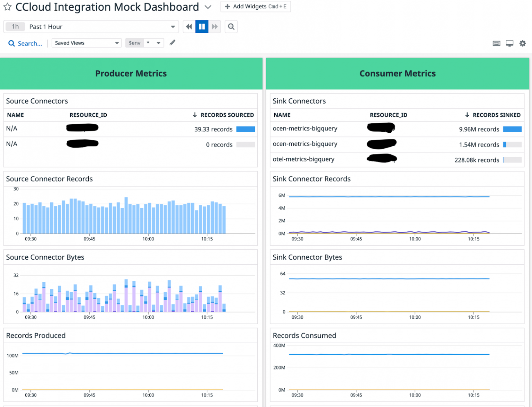This screenshot has width=532, height=407.
Task: Click the magnifying glass search icon
Action: 11,43
